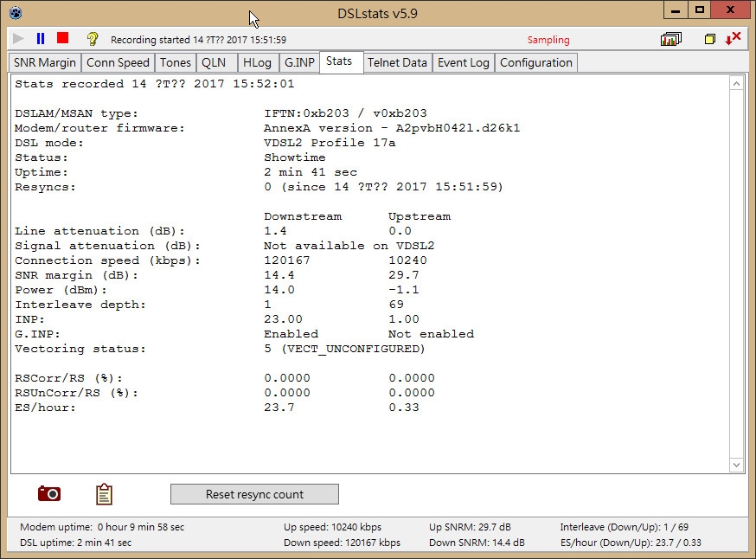Screen dimensions: 756x559
Task: Click the upstream ES/hour value '0.33' in stats
Action: tap(404, 408)
